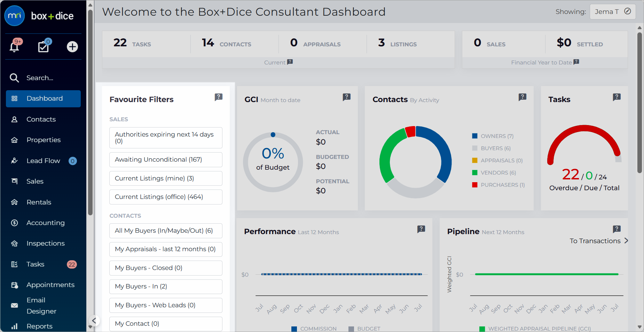Open Awaiting Unconditional (167) filter

[x=166, y=160]
